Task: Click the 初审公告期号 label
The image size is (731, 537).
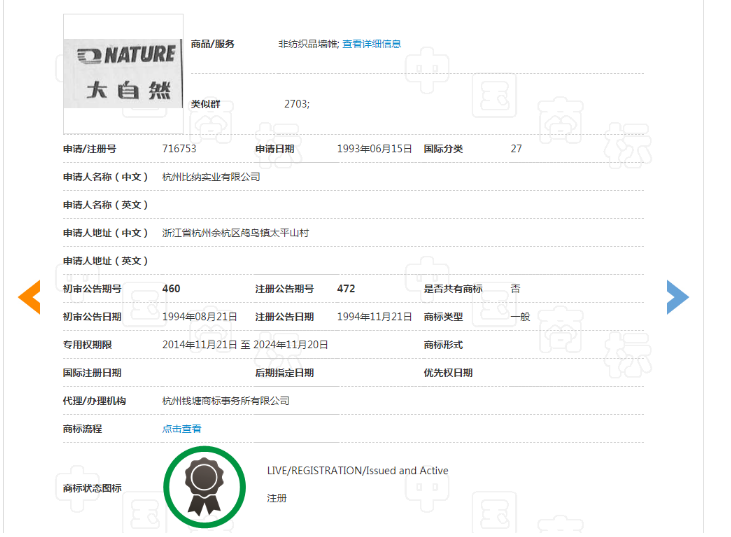Action: pyautogui.click(x=92, y=289)
